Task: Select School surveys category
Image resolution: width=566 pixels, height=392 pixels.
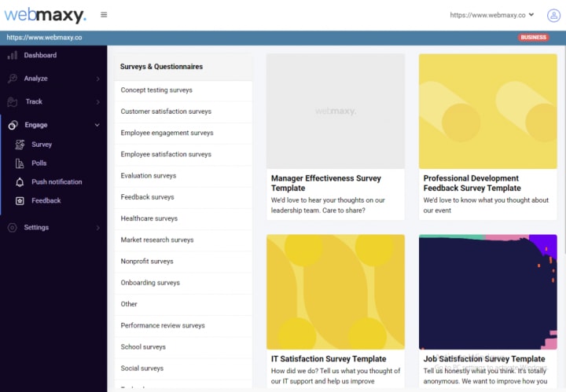Action: [x=183, y=347]
